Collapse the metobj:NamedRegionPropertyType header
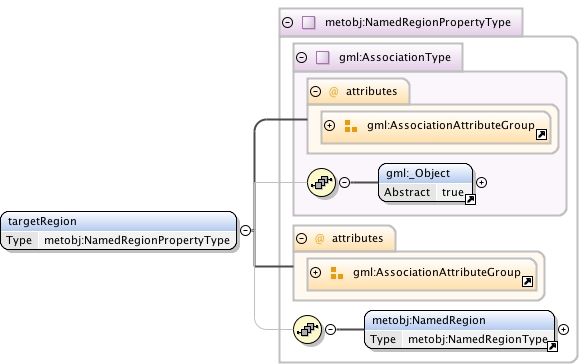This screenshot has height=364, width=579. click(x=287, y=23)
